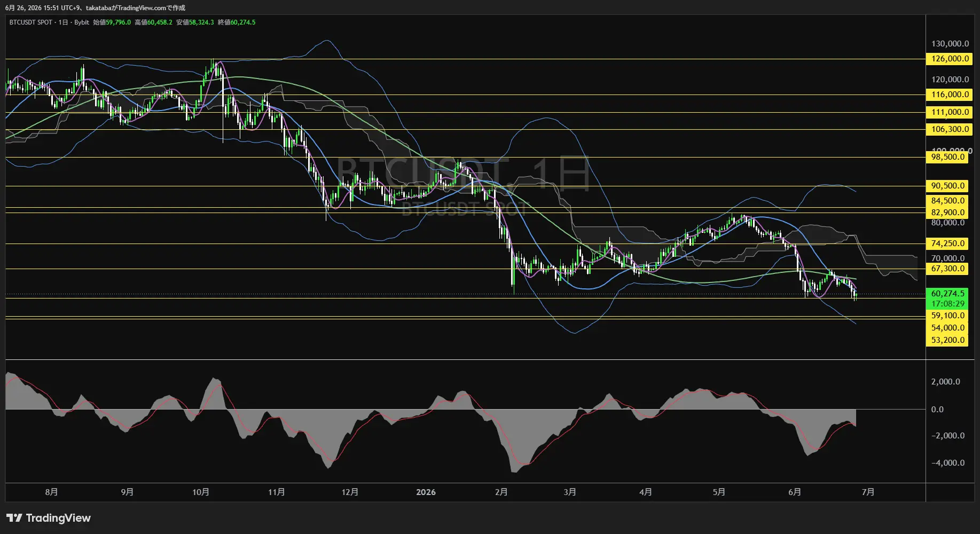The height and width of the screenshot is (534, 980).
Task: Click the 11月 label on the time axis
Action: click(277, 492)
